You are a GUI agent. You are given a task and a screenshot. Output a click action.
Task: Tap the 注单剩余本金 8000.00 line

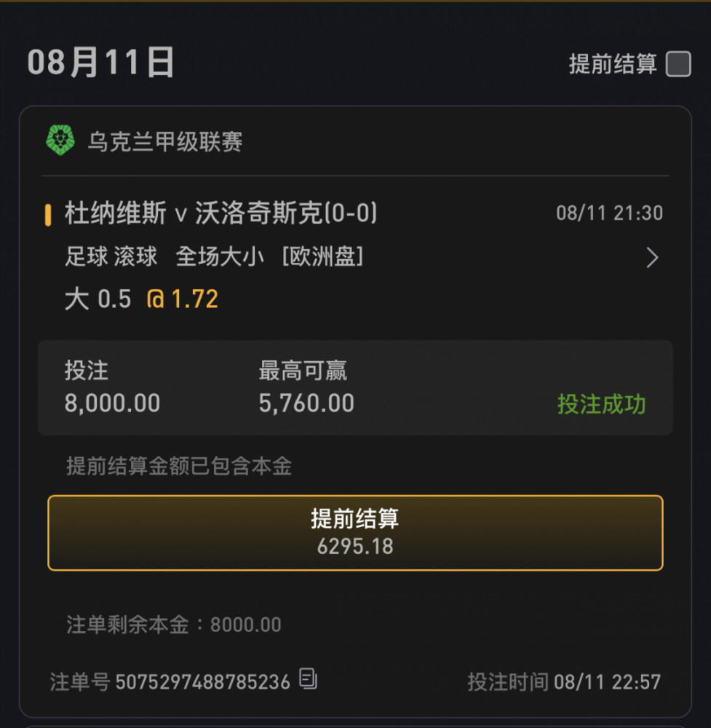[x=174, y=625]
